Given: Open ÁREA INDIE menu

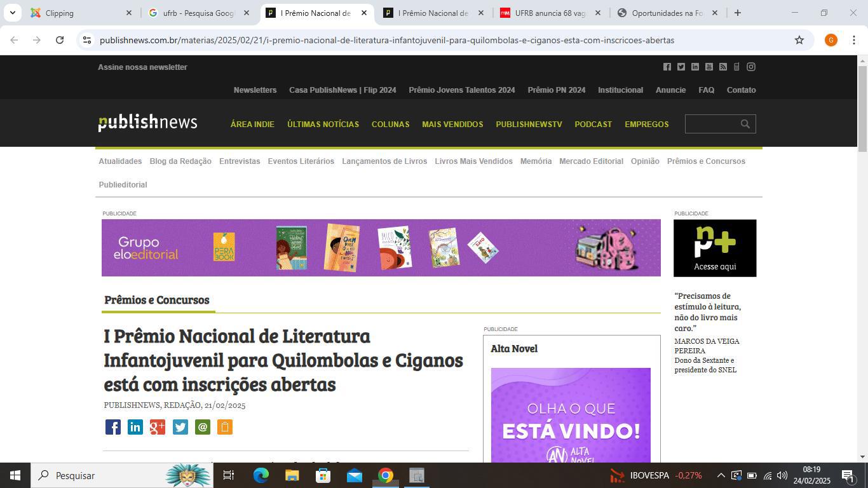Looking at the screenshot, I should point(252,125).
